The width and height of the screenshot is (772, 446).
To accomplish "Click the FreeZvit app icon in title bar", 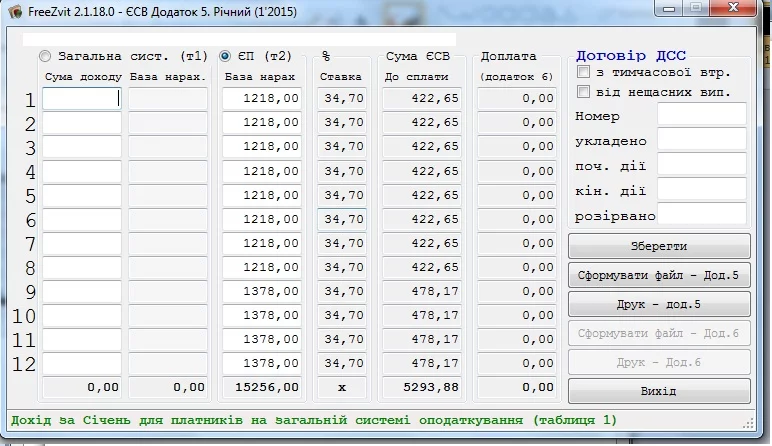I will 15,11.
